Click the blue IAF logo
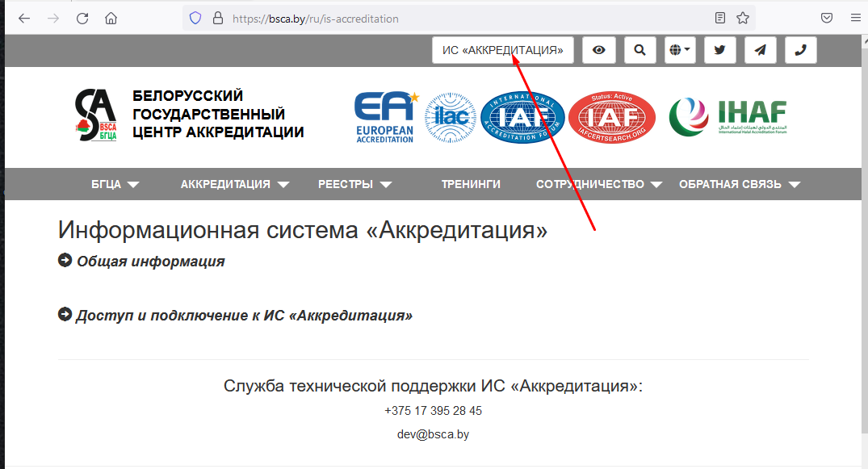 coord(522,117)
